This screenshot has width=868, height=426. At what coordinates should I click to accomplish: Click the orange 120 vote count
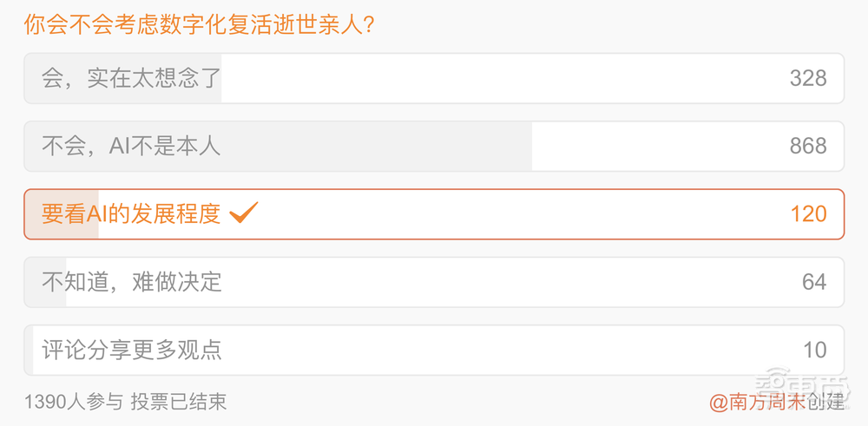click(x=808, y=213)
